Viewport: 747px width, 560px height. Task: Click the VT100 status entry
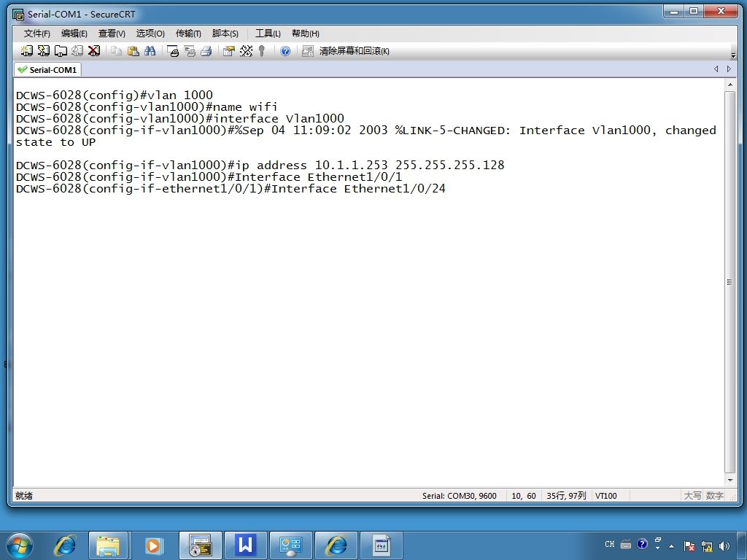coord(606,496)
